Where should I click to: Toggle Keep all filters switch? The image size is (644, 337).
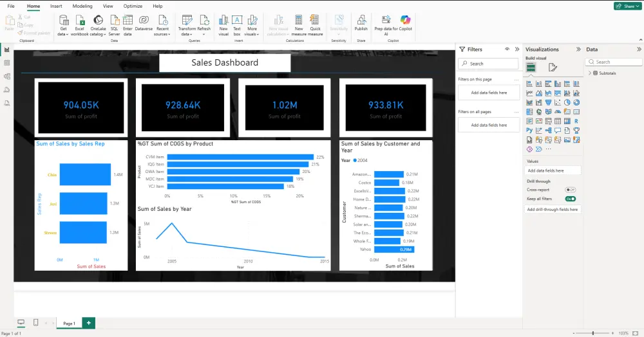(x=570, y=199)
